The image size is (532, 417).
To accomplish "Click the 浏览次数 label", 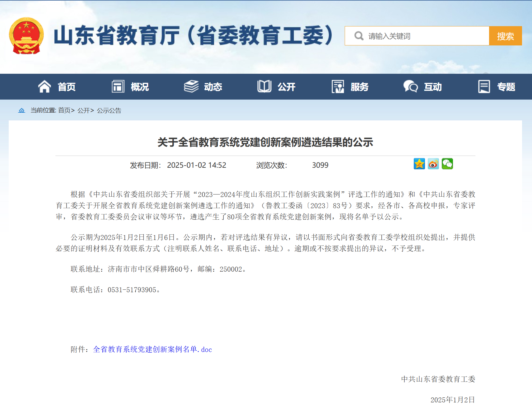I will (272, 165).
